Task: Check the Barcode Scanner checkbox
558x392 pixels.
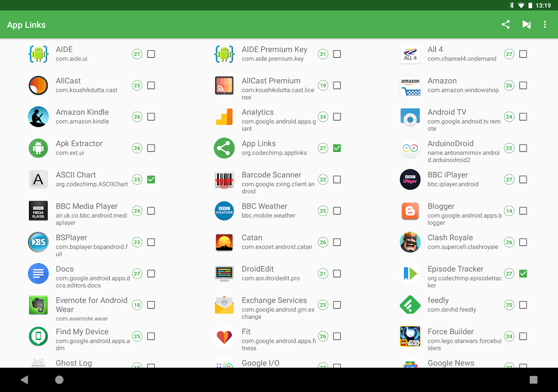Action: (337, 179)
